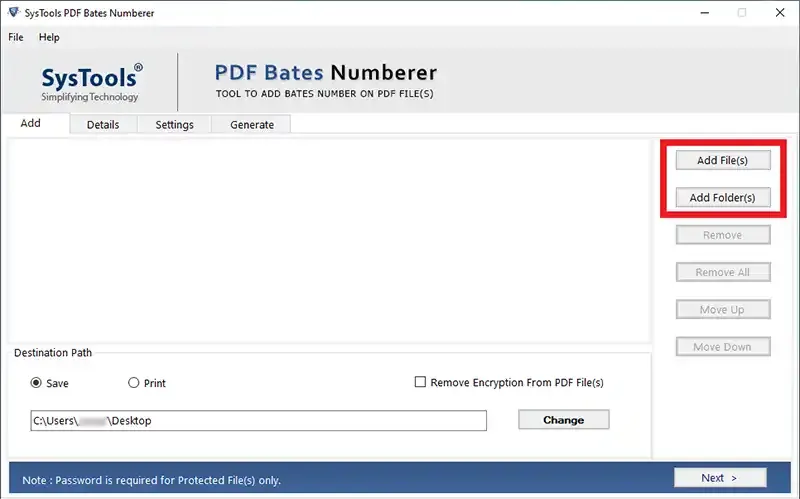Click Change to pick destination folder

(564, 420)
